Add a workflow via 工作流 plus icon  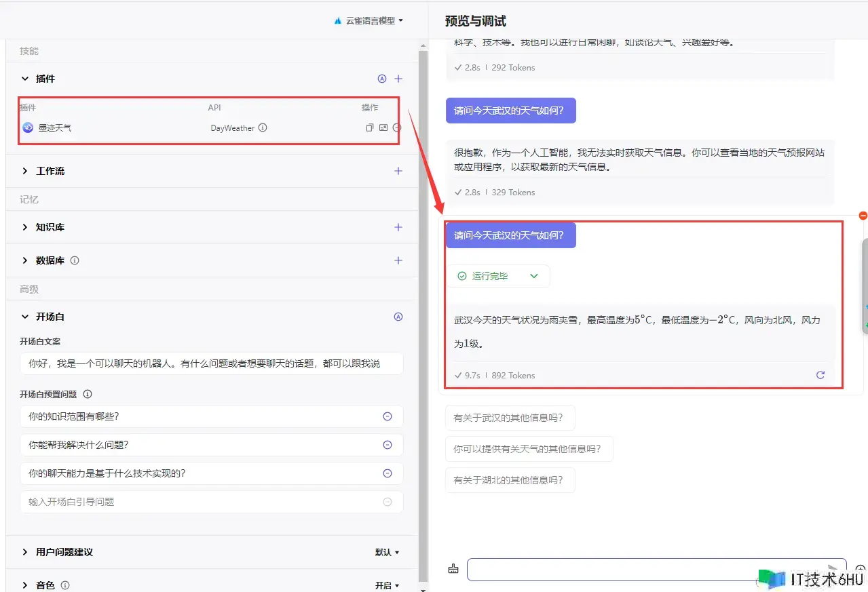click(398, 171)
